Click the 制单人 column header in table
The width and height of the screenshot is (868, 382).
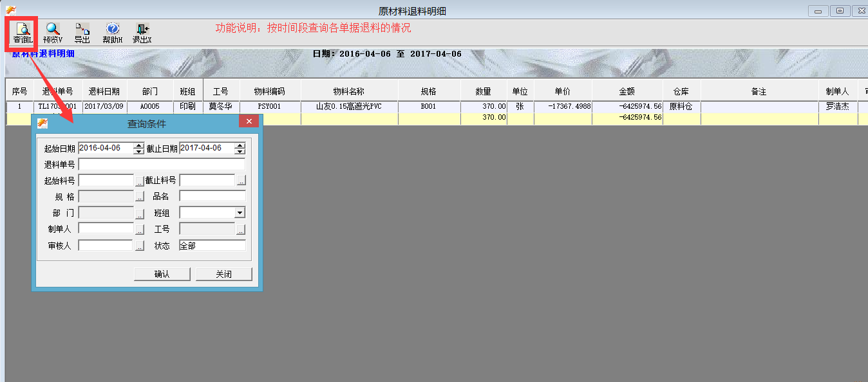[838, 92]
